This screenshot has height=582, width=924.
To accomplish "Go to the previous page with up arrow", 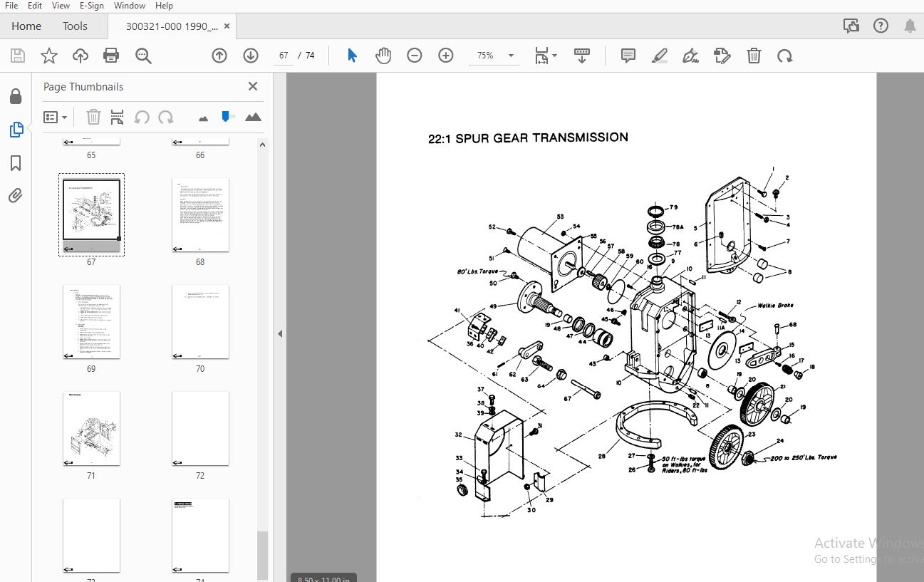I will point(219,56).
